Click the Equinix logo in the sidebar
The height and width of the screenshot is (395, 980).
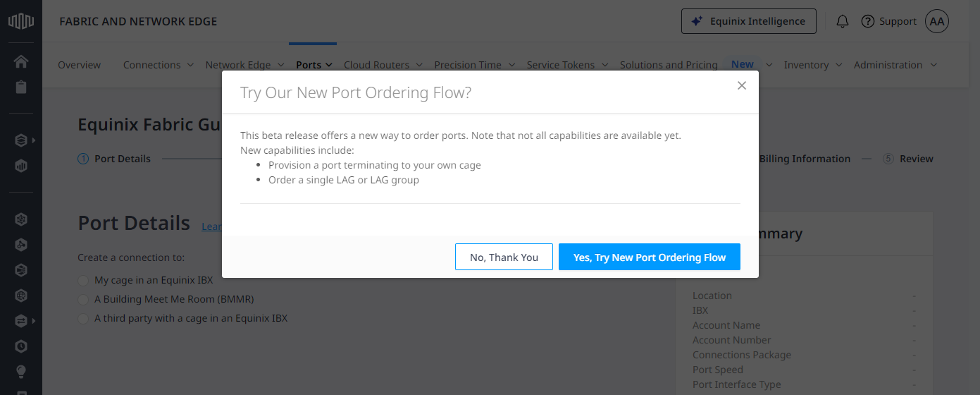(x=20, y=21)
